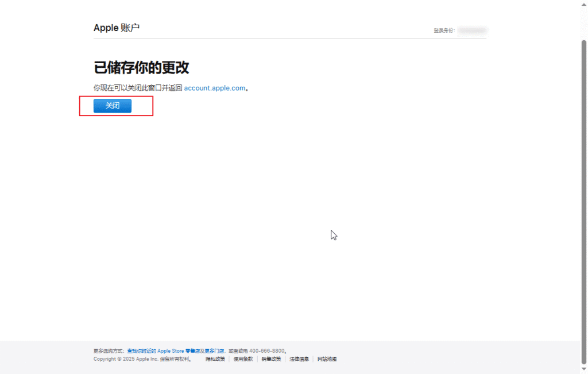Open the account.apple.com link
This screenshot has width=588, height=374.
[x=215, y=88]
